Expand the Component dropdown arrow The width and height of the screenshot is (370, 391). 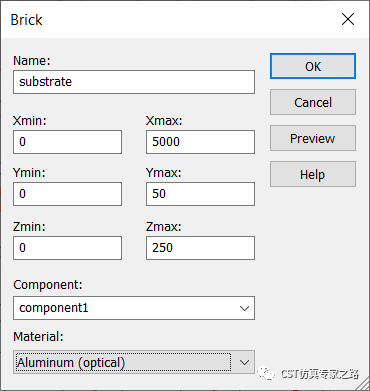click(x=244, y=308)
